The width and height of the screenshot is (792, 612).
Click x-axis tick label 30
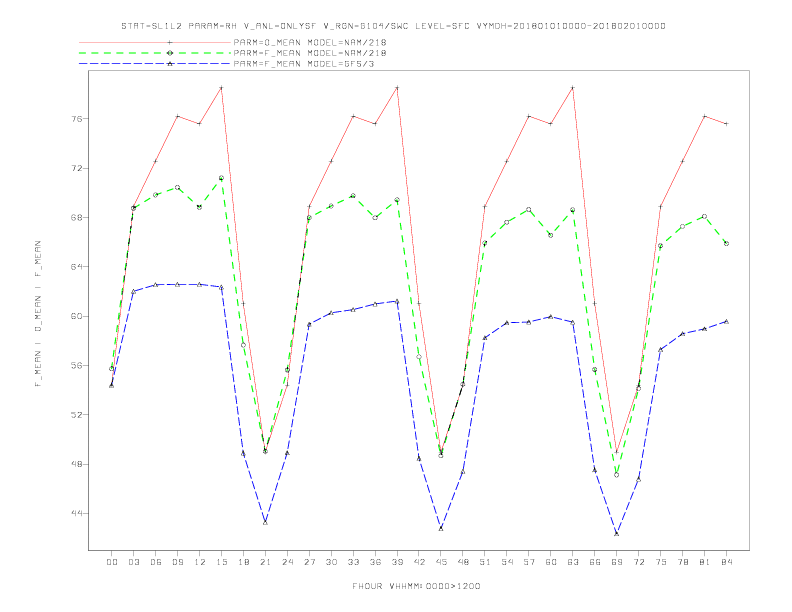(331, 562)
